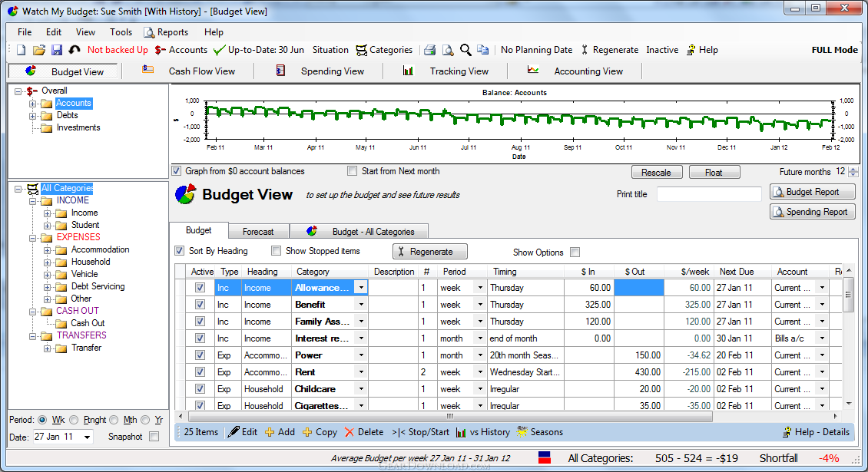Collapse the EXPENSES category folder
Viewport: 868px width, 472px height.
[33, 238]
